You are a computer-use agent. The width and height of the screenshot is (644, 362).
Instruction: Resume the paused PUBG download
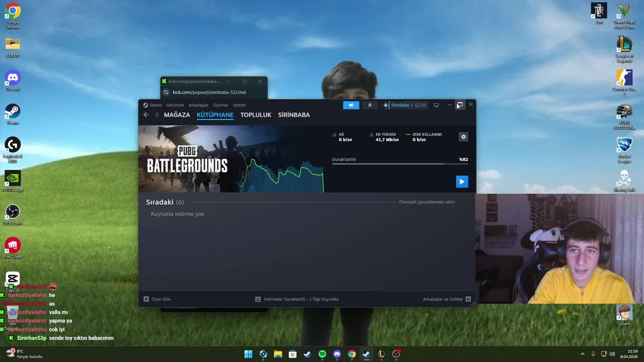[462, 182]
